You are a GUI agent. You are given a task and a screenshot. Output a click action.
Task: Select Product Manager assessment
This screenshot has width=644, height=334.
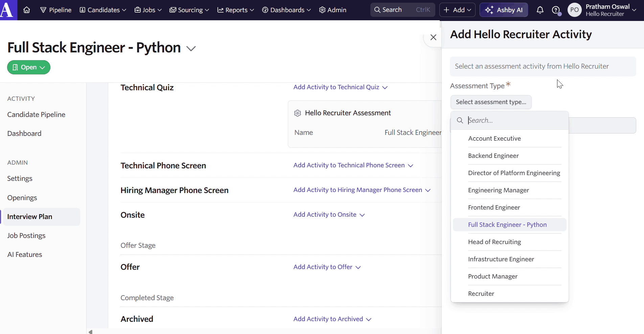click(509, 277)
